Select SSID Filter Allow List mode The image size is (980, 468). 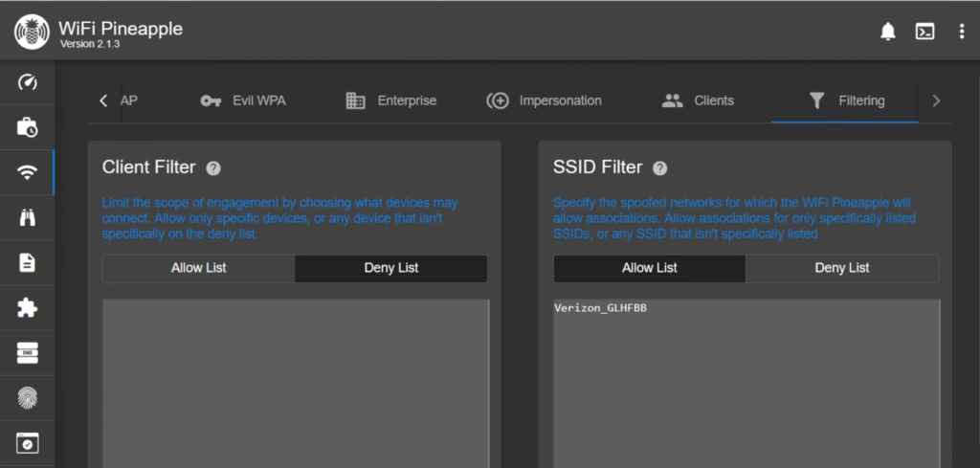tap(650, 268)
